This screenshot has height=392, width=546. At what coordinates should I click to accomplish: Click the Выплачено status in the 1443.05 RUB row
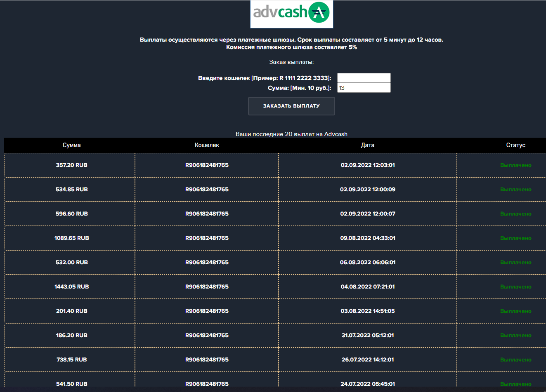coord(516,286)
